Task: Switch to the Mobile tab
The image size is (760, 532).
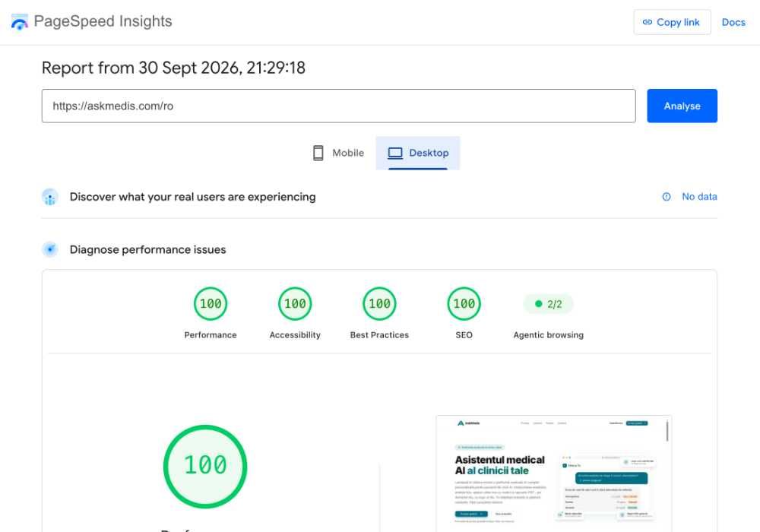Action: (x=338, y=153)
